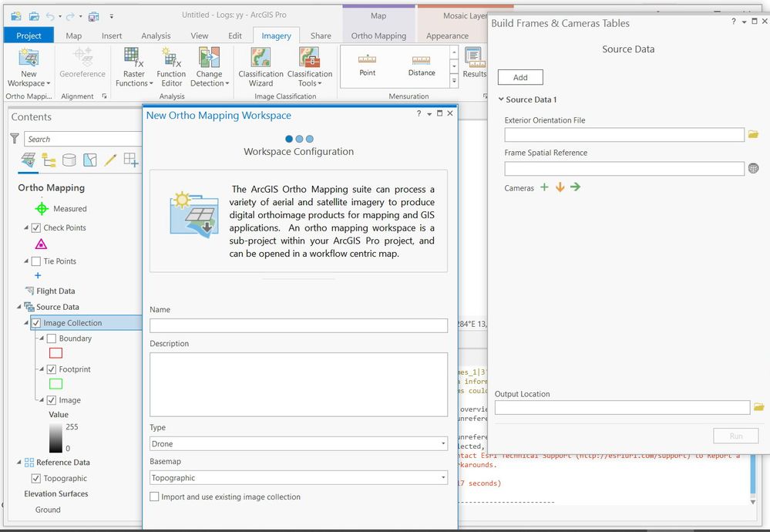Viewport: 770px width, 532px height.
Task: Add a camera with green plus icon
Action: (544, 187)
